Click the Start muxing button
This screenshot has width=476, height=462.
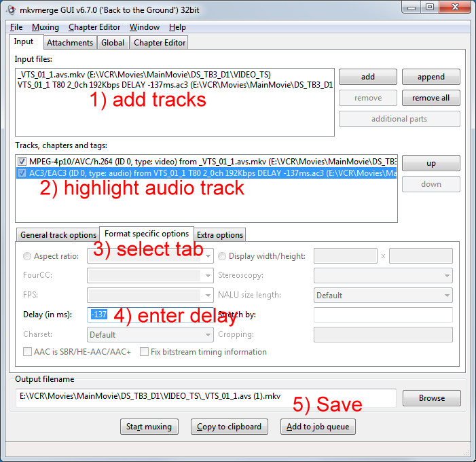(x=149, y=427)
